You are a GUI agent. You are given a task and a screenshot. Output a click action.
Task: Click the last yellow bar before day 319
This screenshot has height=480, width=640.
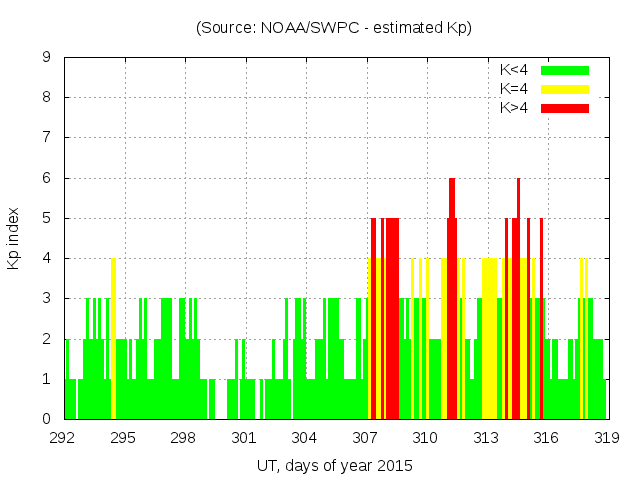[586, 340]
